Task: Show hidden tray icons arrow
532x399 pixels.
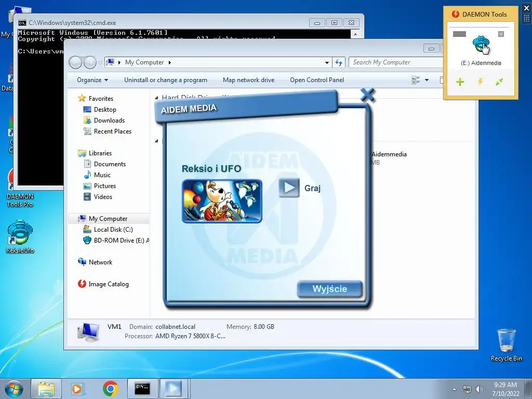Action: pos(454,389)
